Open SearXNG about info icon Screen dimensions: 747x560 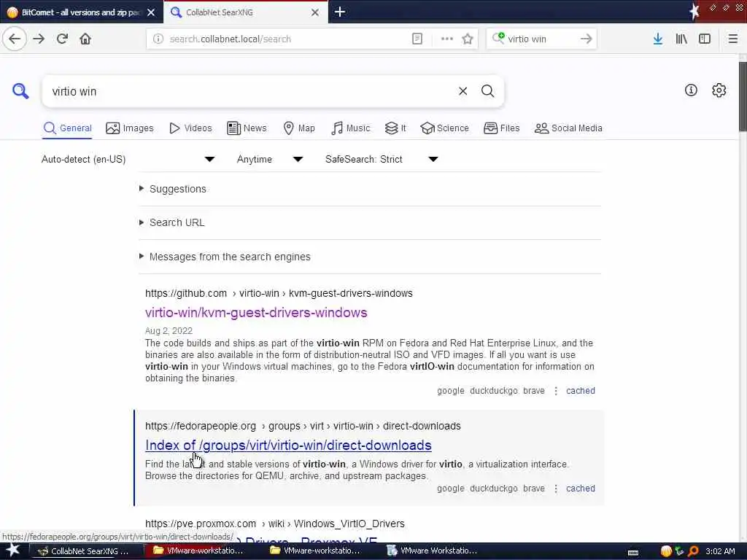pyautogui.click(x=691, y=90)
